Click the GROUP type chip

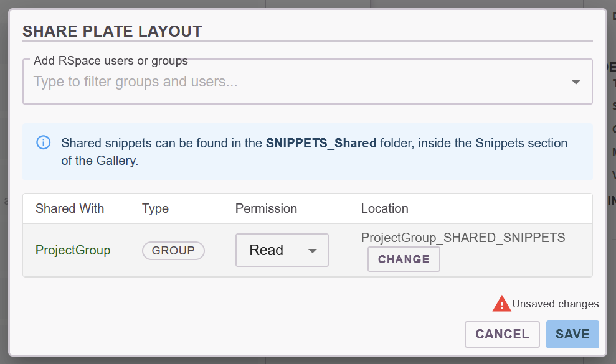click(173, 250)
